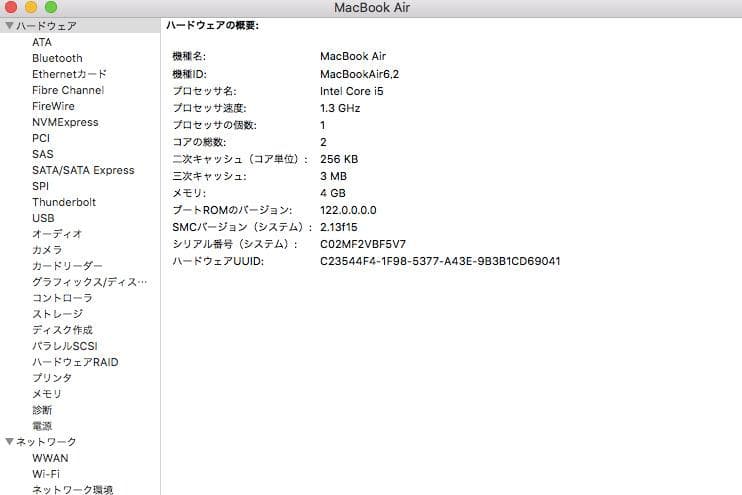Screen dimensions: 742x495
Task: Select プリンタ in the sidebar
Action: point(52,378)
